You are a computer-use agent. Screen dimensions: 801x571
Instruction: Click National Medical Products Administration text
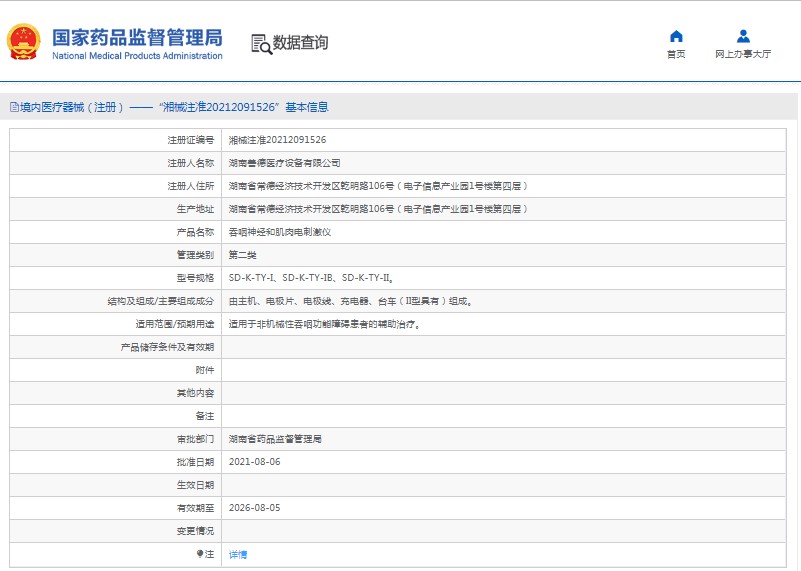[137, 56]
